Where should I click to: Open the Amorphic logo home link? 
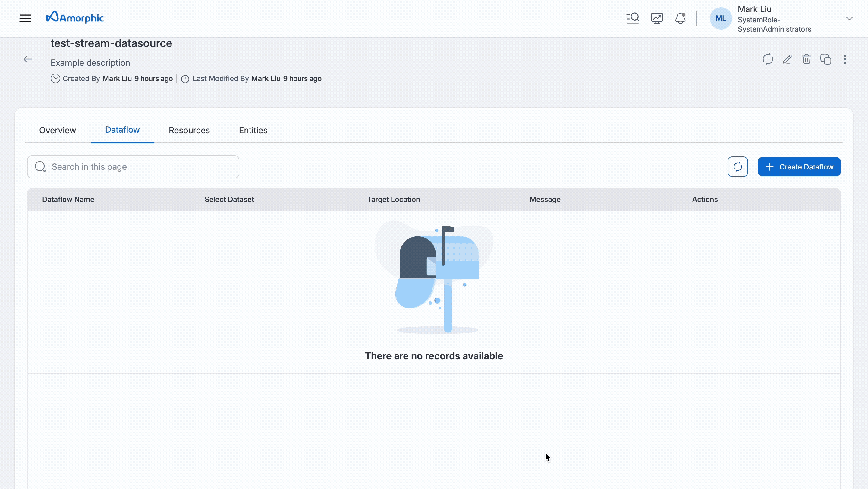[74, 17]
